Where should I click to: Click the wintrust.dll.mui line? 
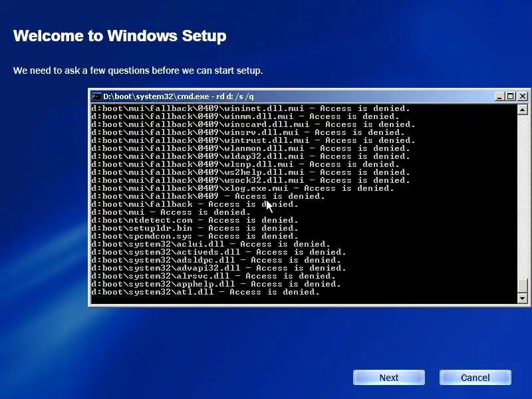(x=253, y=140)
